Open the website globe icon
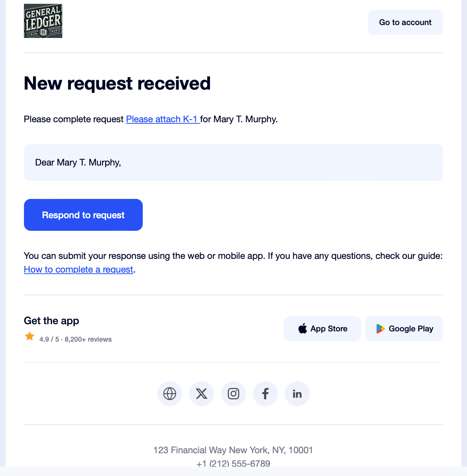The height and width of the screenshot is (476, 467). pyautogui.click(x=170, y=394)
